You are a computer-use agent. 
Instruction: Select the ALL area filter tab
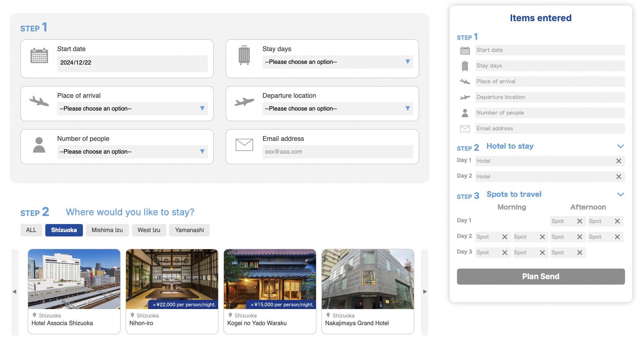point(31,230)
